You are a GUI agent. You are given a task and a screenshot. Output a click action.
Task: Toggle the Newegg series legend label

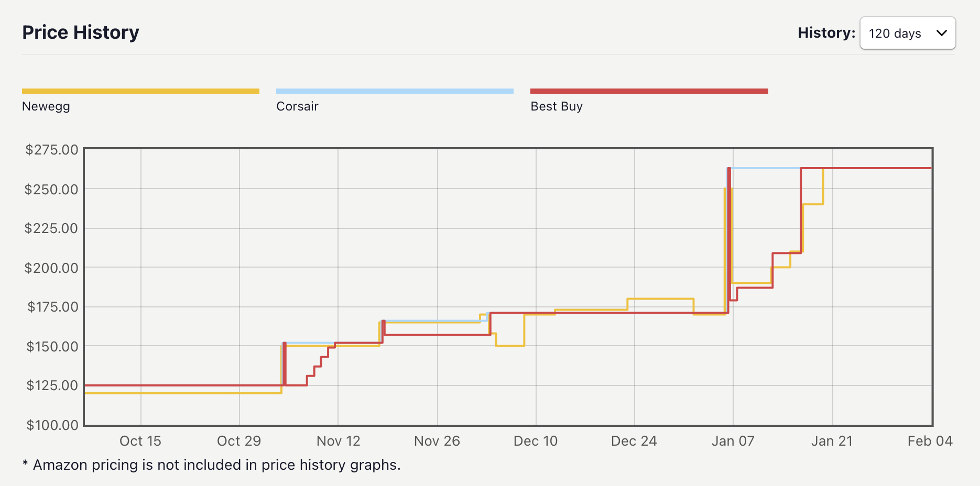point(46,106)
